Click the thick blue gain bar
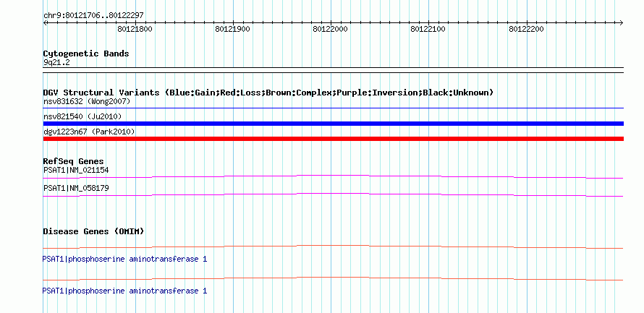Screen dimensions: 644x313 [x=334, y=124]
